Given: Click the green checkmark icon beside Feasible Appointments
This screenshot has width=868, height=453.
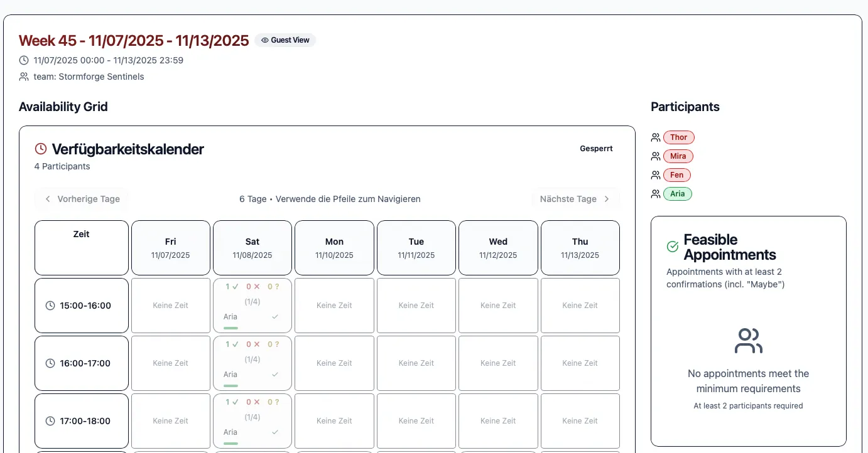Looking at the screenshot, I should point(673,247).
